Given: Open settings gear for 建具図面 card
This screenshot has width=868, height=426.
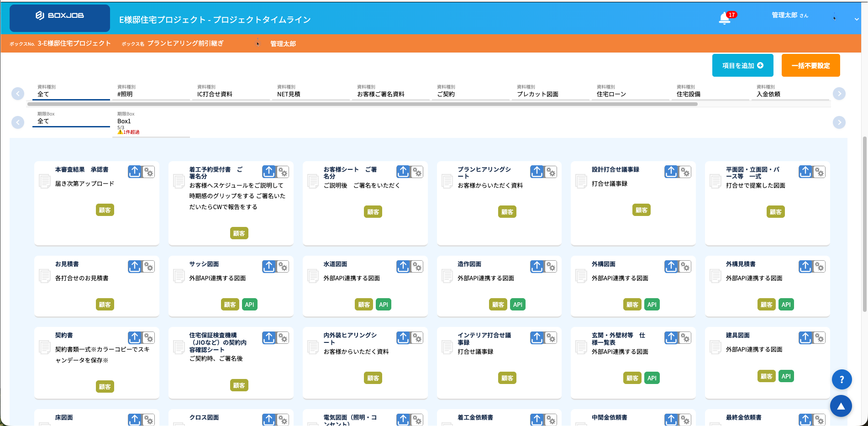Looking at the screenshot, I should 819,337.
